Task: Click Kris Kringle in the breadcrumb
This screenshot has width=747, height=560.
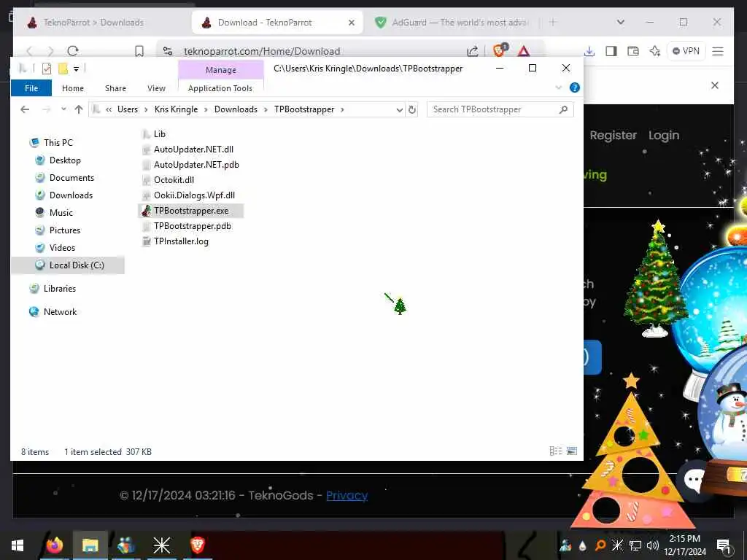Action: coord(177,109)
